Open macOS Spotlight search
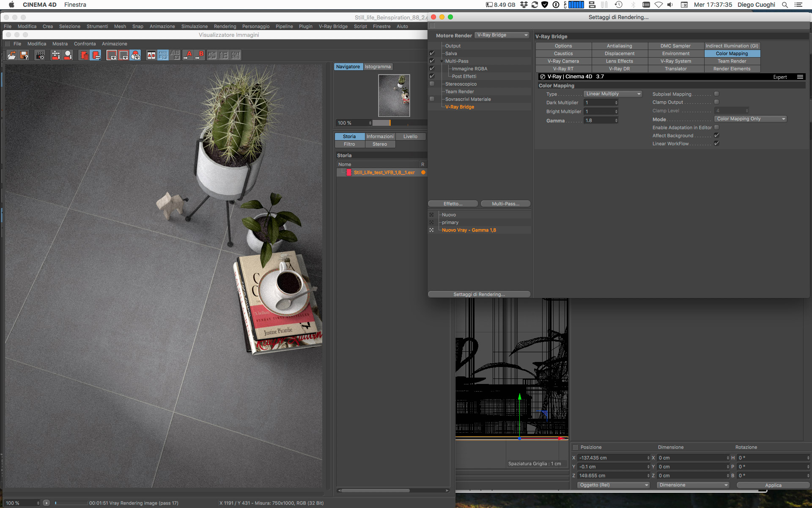Image resolution: width=812 pixels, height=508 pixels. (x=785, y=5)
